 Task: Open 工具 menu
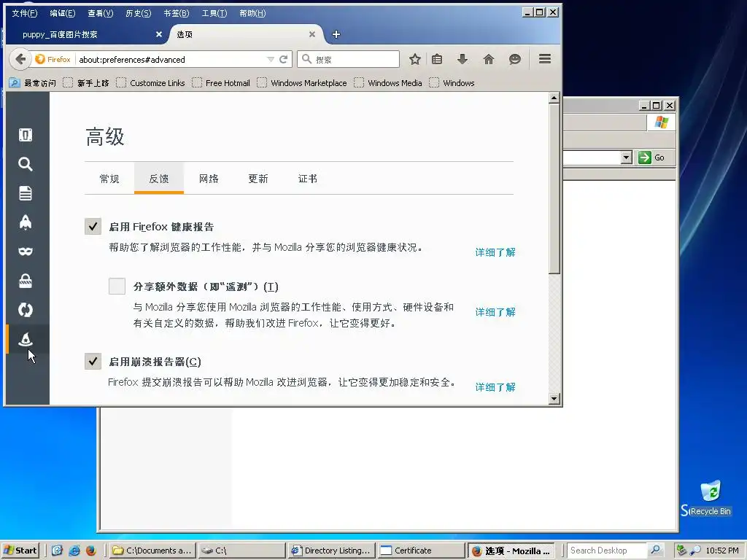click(214, 13)
